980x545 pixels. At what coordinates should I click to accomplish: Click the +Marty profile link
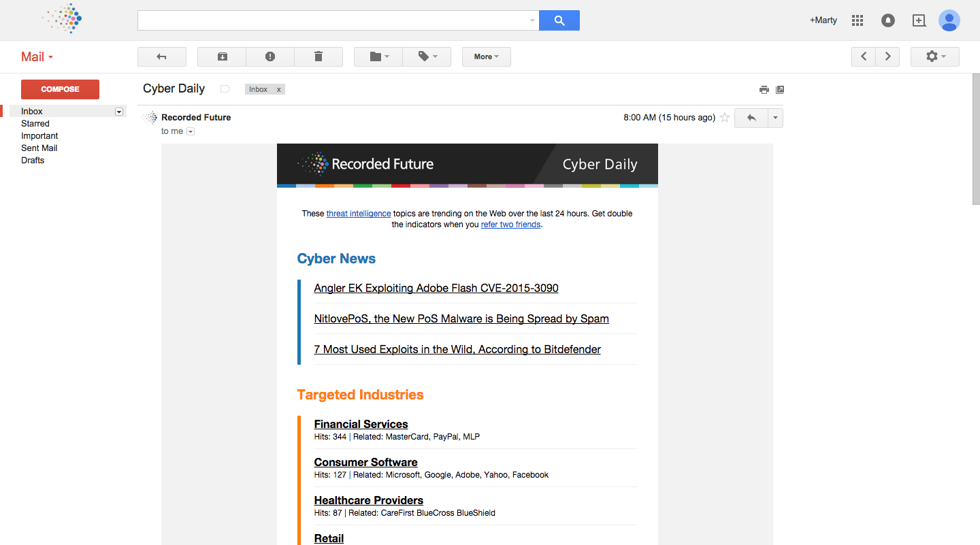point(823,20)
